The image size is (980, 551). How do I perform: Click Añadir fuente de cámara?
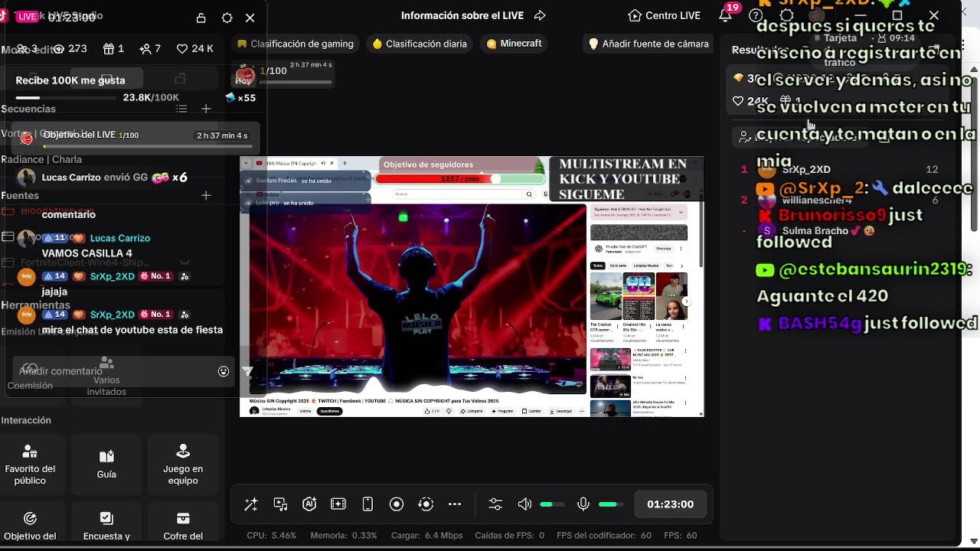pos(648,44)
